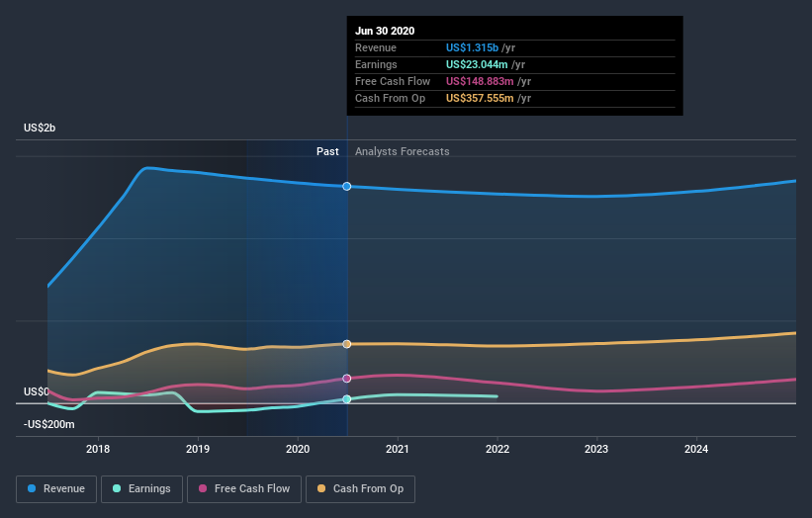Click the Earnings row label in tooltip

pyautogui.click(x=376, y=64)
